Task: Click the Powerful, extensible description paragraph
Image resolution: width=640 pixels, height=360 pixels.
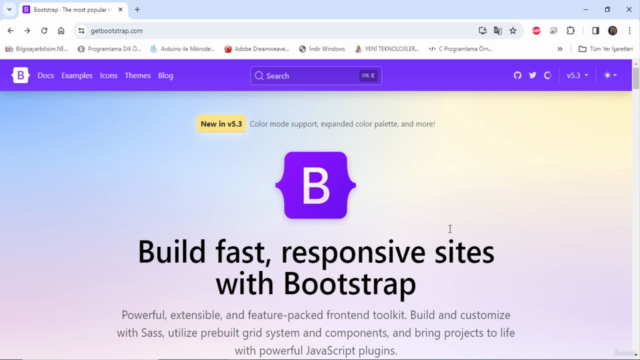Action: pos(316,333)
